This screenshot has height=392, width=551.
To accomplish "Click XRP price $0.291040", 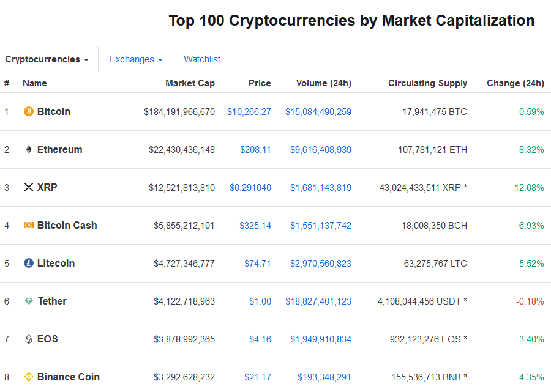I will [250, 188].
